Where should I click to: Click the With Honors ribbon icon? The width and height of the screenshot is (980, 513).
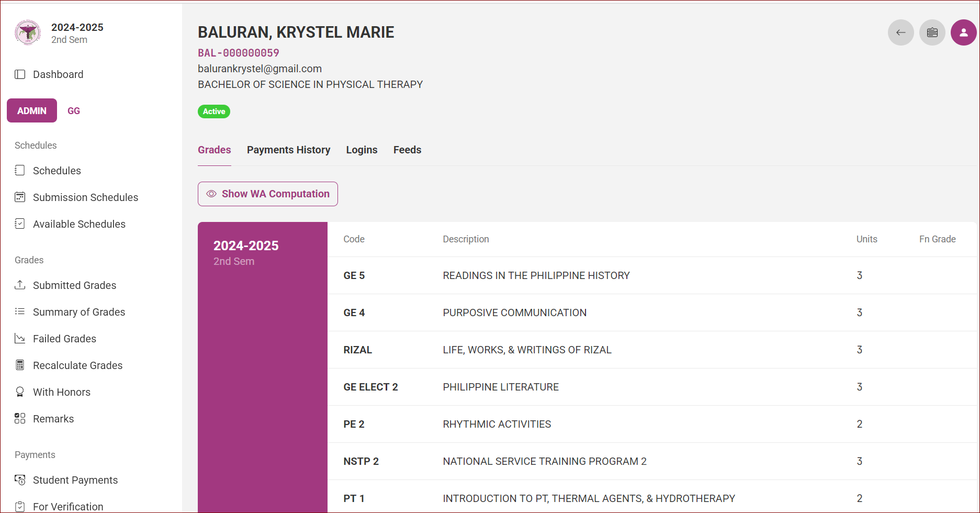point(20,392)
